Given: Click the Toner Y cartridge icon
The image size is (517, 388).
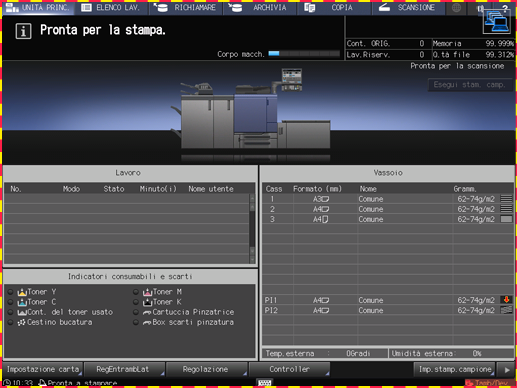Looking at the screenshot, I should click(x=22, y=292).
